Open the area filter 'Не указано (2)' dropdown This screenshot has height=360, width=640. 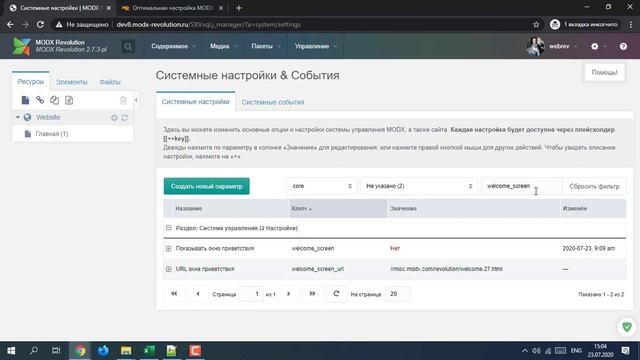(x=418, y=186)
